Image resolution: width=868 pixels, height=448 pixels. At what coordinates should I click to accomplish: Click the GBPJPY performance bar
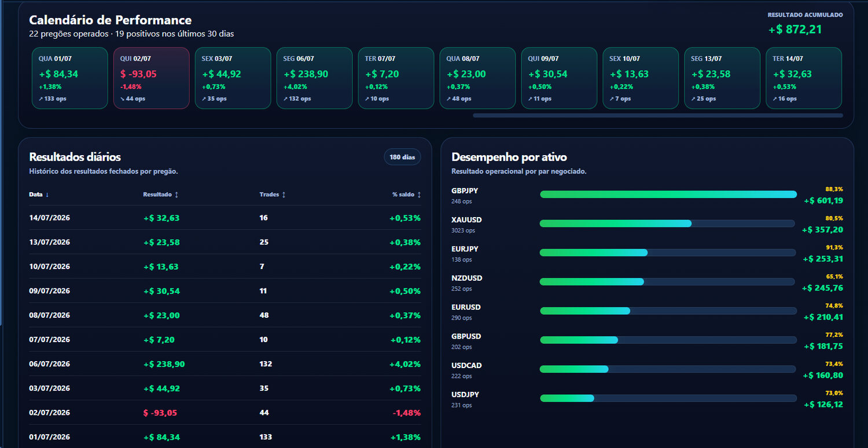pos(668,194)
